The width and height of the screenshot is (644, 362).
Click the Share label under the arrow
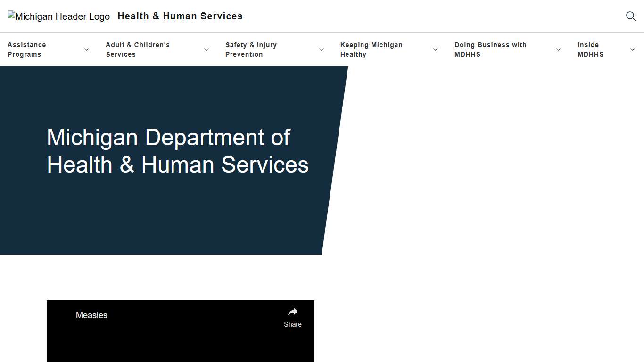292,324
